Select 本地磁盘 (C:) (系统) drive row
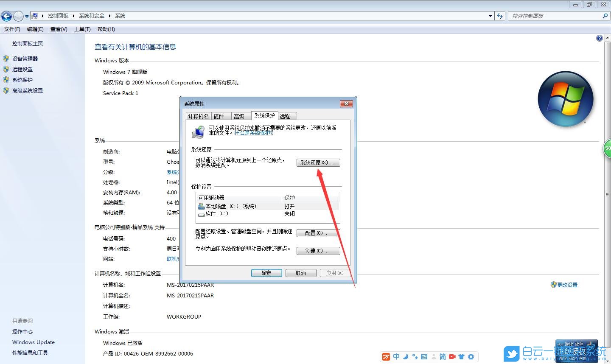Image resolution: width=611 pixels, height=364 pixels. click(x=268, y=206)
